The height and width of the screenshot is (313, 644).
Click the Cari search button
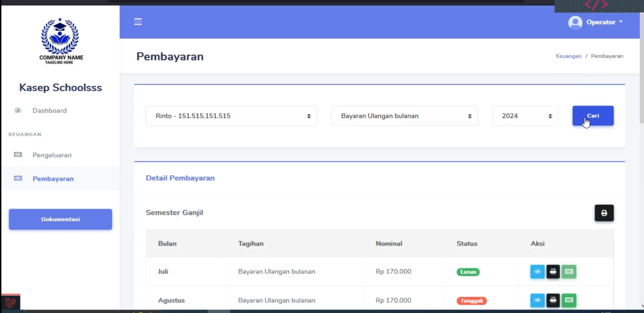[x=593, y=116]
